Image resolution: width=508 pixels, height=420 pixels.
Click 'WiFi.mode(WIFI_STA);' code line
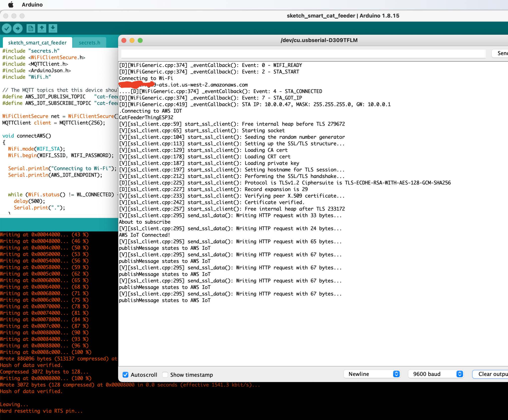[x=36, y=149]
